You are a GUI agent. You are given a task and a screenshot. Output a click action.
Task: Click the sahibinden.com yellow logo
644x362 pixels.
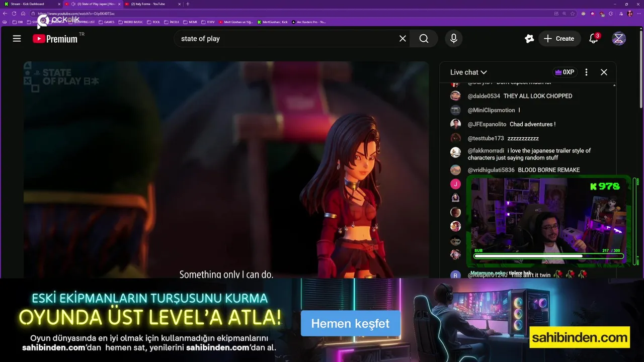579,337
